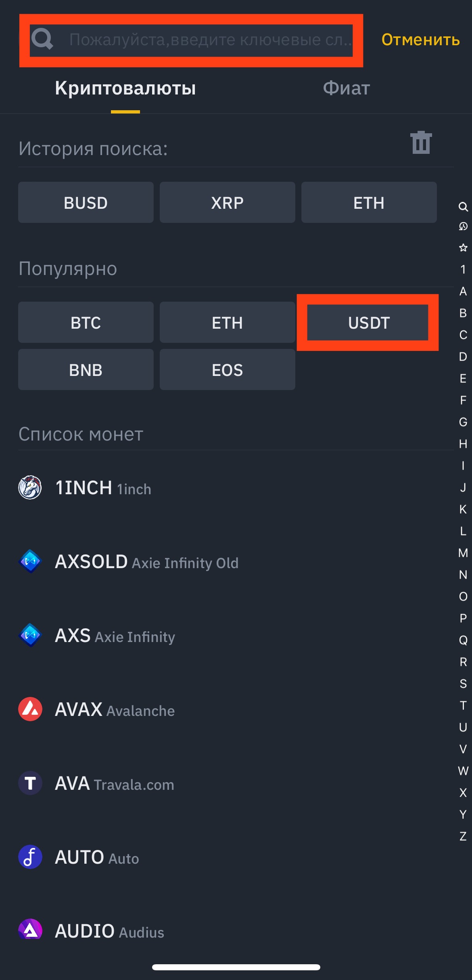This screenshot has width=472, height=980.
Task: Jump to letter M in the alphabet index
Action: [x=463, y=553]
